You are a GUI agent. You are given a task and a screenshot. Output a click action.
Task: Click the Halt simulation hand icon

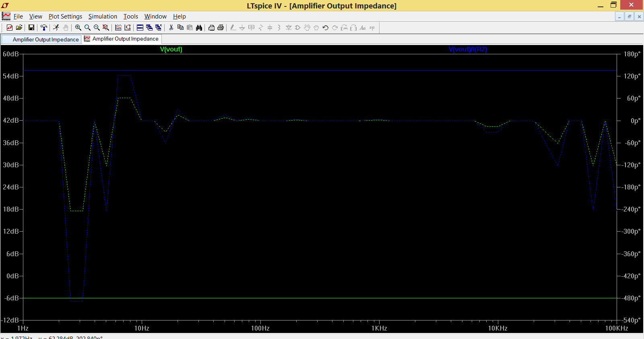66,28
